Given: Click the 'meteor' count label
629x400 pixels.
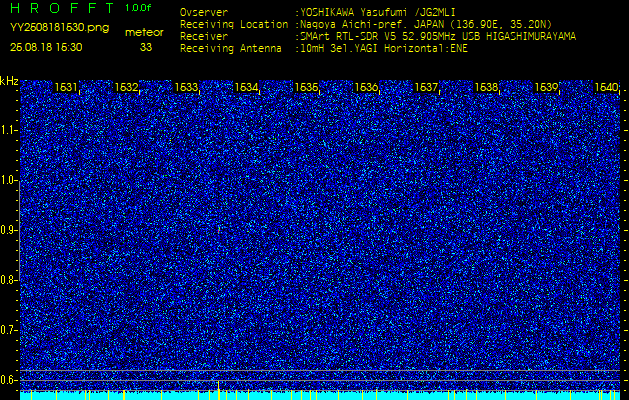Looking at the screenshot, I should pos(144,33).
